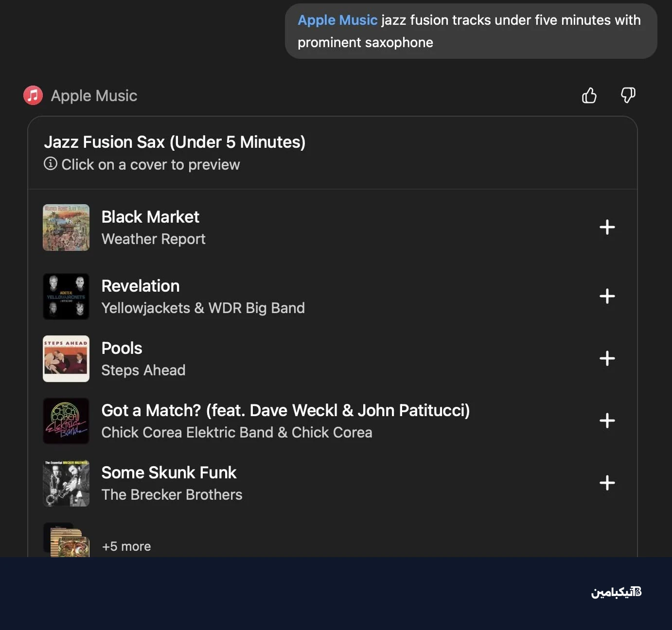Open the Apple Music link in the prompt
Screen dimensions: 672x630
click(337, 20)
